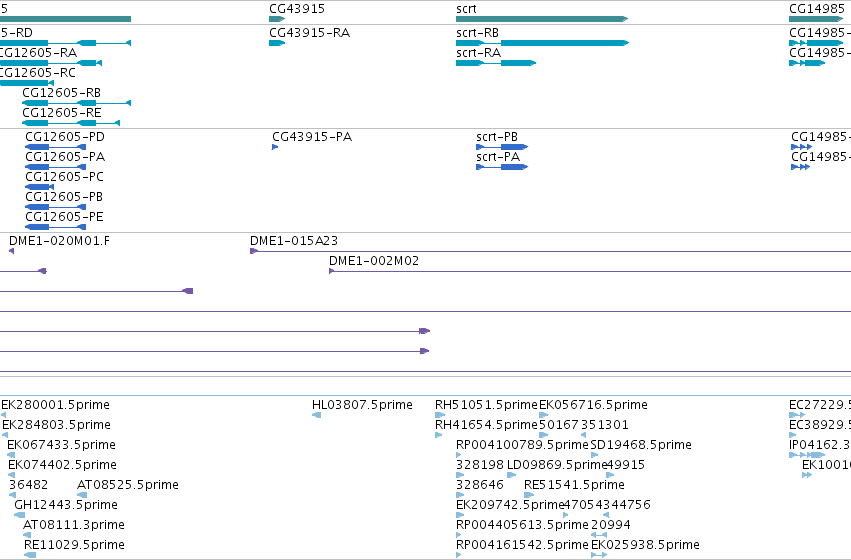Select the CG12605-RE transcript glyph
The image size is (851, 560).
coord(71,123)
